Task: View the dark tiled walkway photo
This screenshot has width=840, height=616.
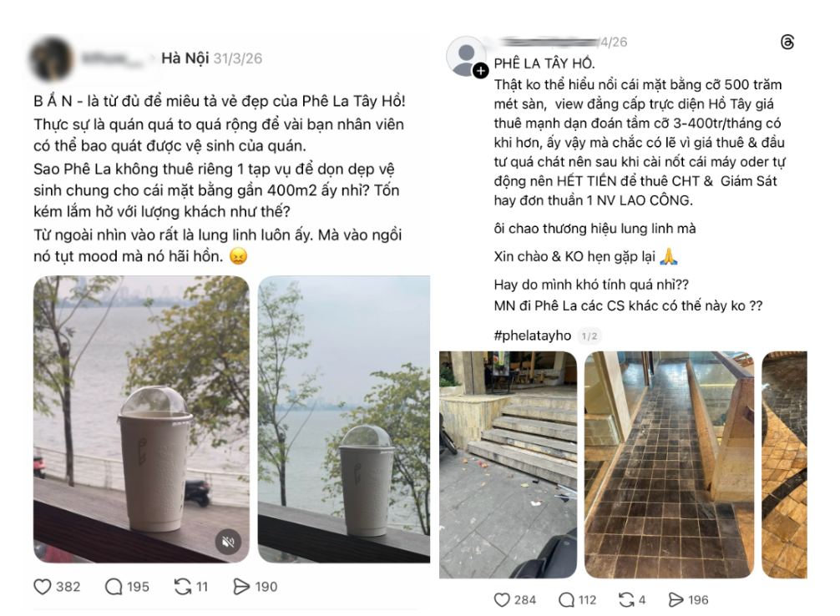Action: [x=669, y=464]
